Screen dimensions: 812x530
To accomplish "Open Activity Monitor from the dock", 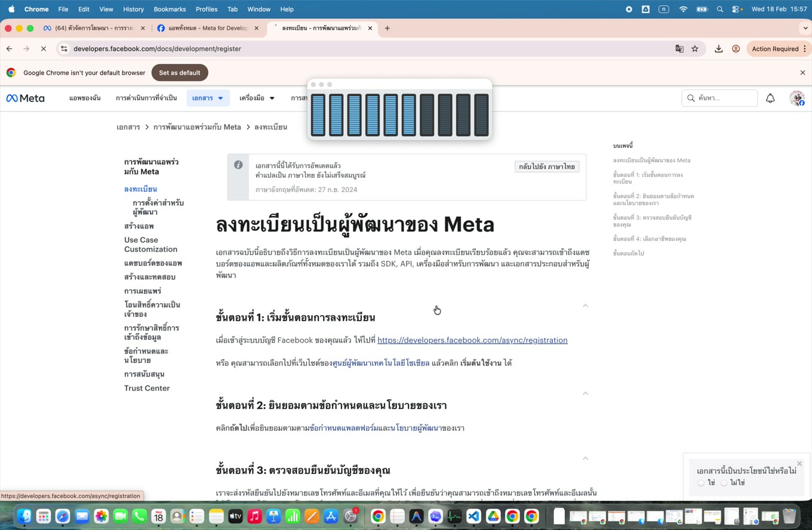I will pos(454,516).
